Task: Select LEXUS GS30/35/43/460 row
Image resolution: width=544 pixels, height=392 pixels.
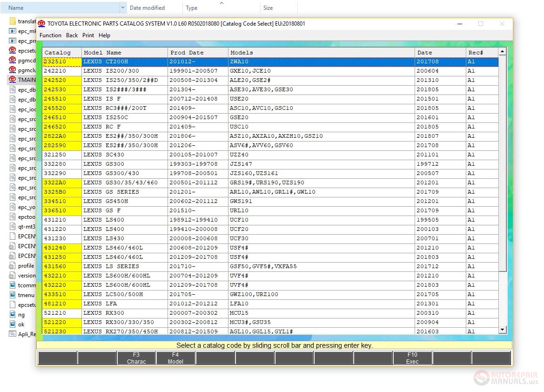Action: coord(270,182)
